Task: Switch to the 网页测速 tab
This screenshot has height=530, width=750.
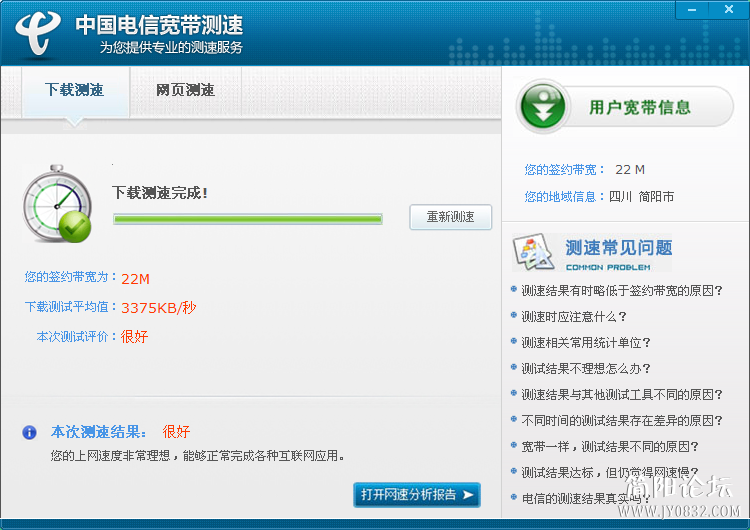Action: pos(186,90)
